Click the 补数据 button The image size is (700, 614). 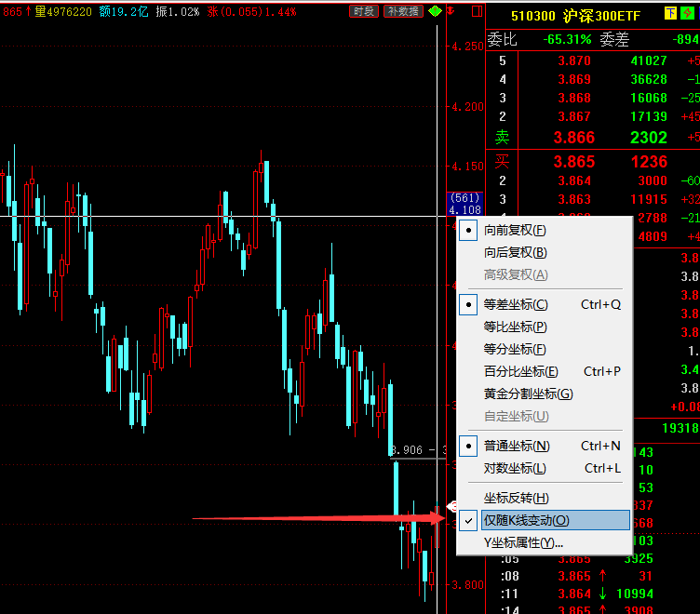click(403, 11)
